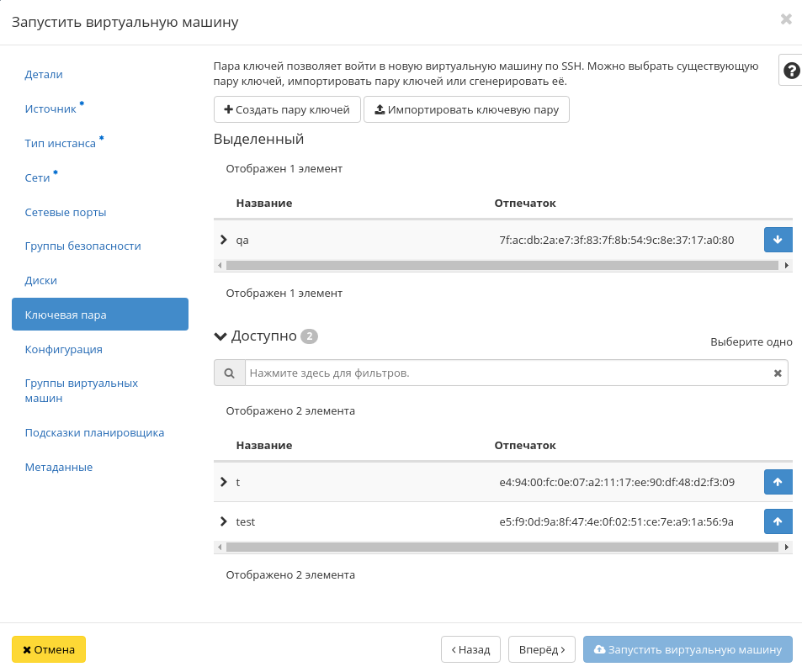Collapse the Доступно section

221,336
